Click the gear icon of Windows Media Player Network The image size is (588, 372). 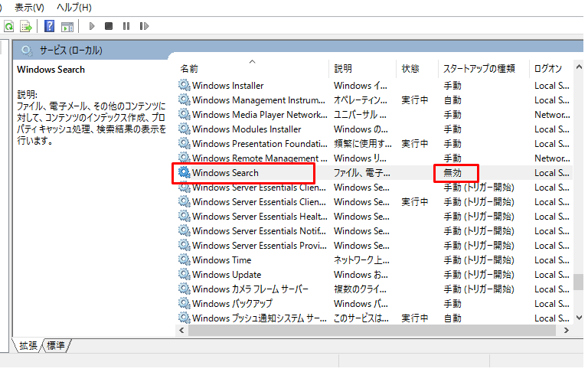click(x=184, y=114)
